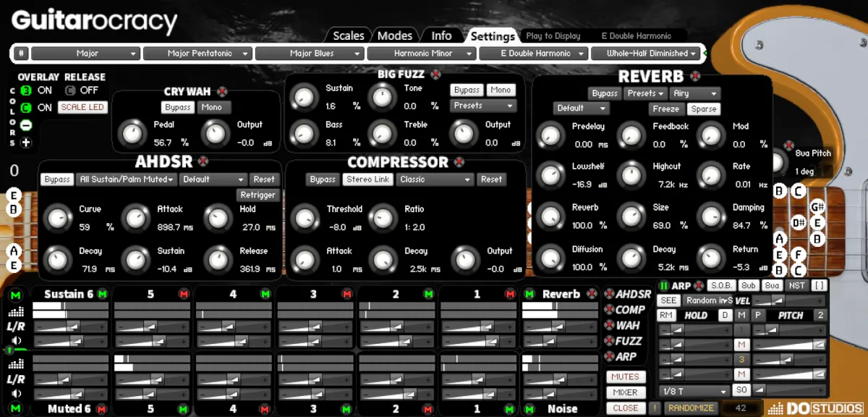868x417 pixels.
Task: Click the red icon next to Reverb channel
Action: pyautogui.click(x=592, y=294)
